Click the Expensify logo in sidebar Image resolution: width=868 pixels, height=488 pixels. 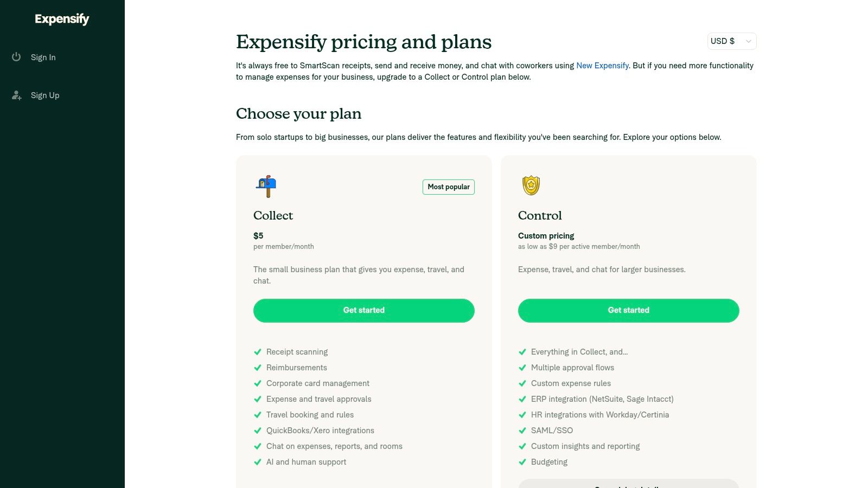[x=62, y=19]
